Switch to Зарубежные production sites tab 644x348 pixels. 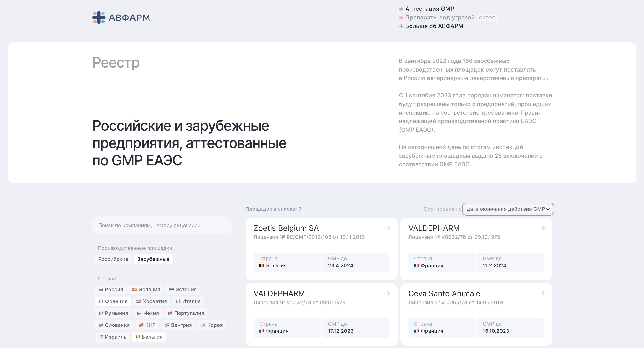(153, 259)
